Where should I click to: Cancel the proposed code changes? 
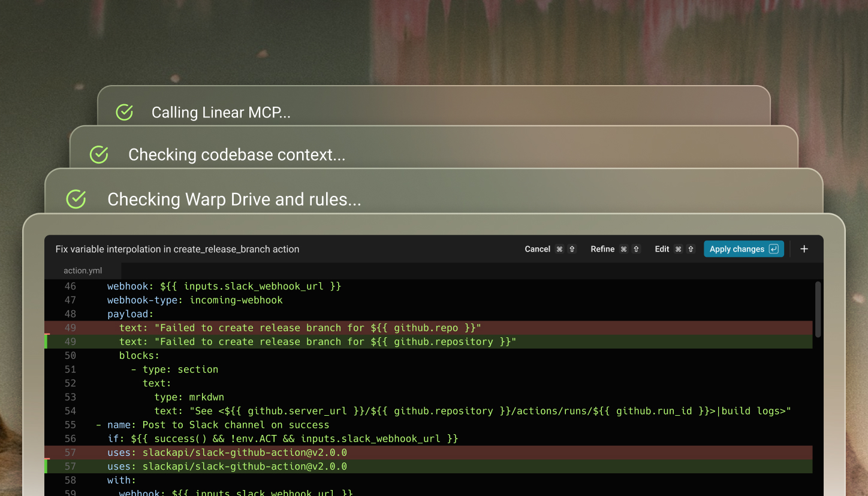[x=537, y=249]
